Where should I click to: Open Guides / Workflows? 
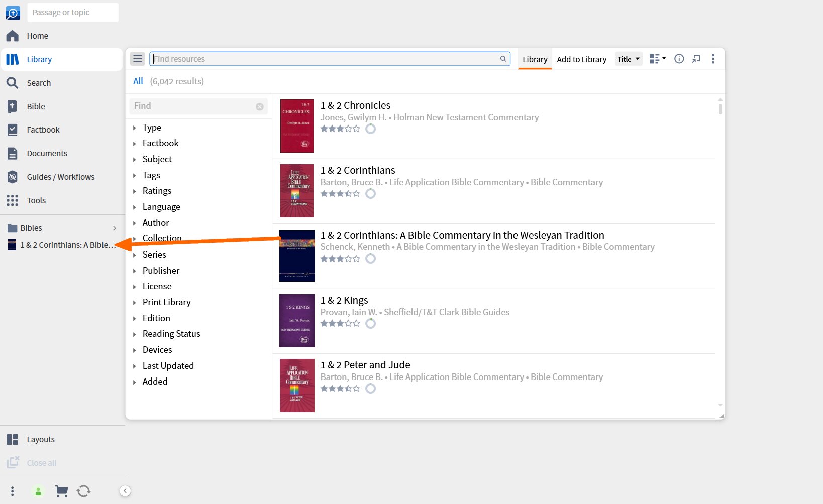(x=62, y=177)
